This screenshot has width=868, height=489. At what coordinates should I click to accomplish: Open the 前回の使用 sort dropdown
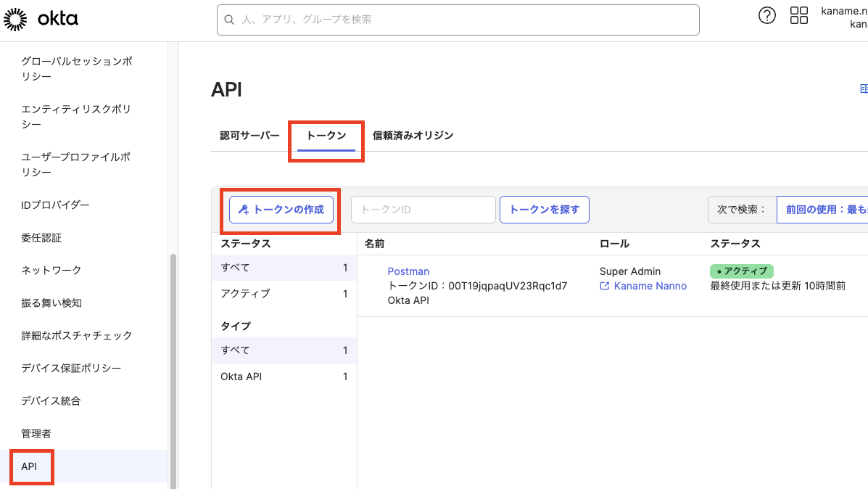(x=822, y=209)
